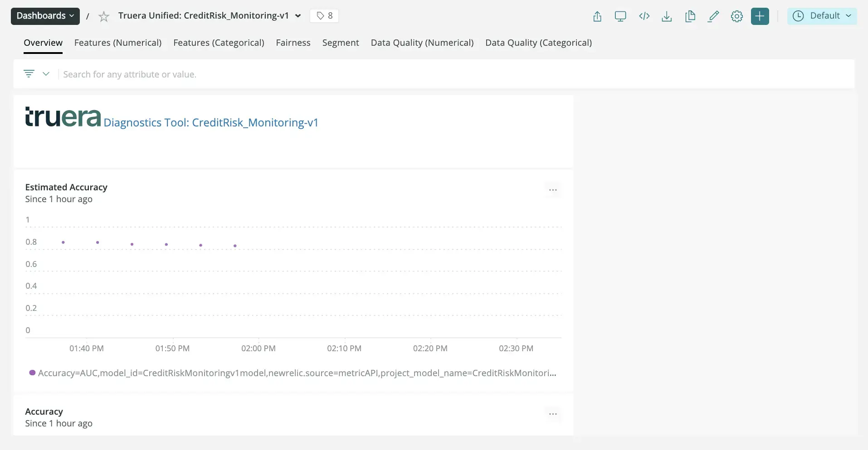Expand the dashboard title dropdown chevron
This screenshot has height=450, width=868.
coord(298,16)
